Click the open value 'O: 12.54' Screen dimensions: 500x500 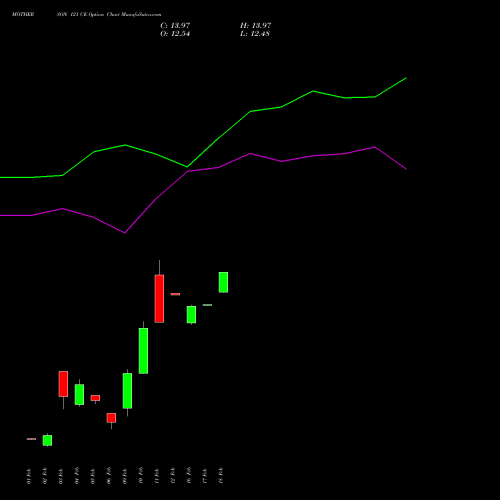pos(175,34)
